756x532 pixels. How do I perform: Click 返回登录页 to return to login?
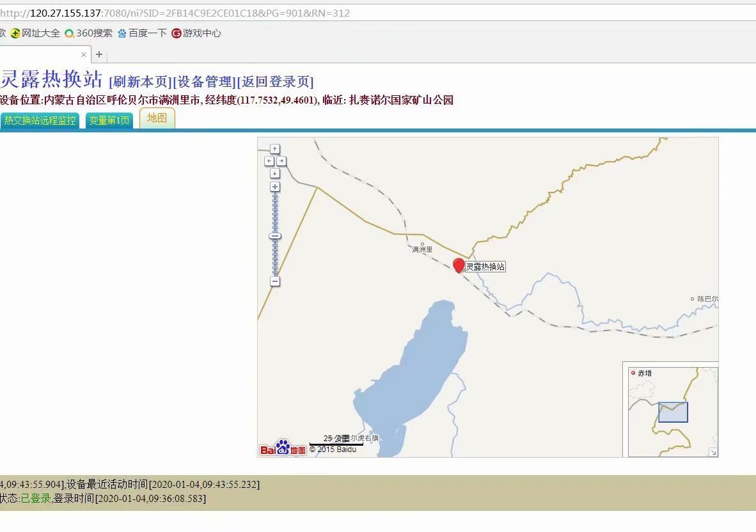275,82
